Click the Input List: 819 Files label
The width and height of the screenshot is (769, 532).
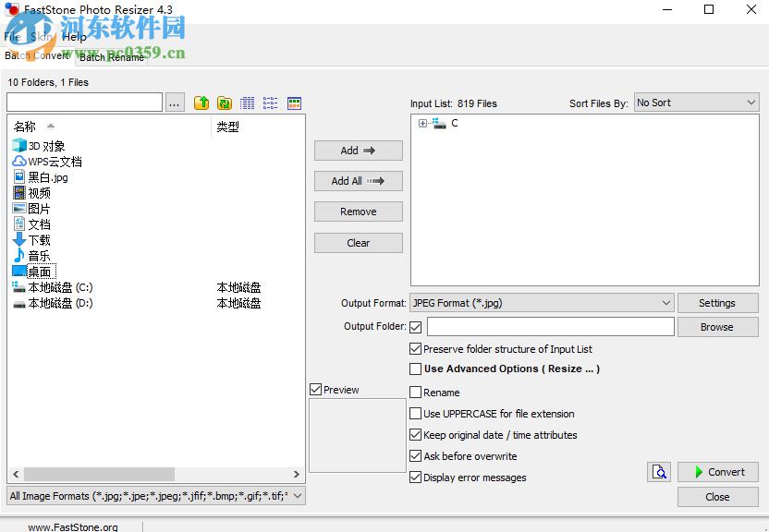tap(454, 103)
